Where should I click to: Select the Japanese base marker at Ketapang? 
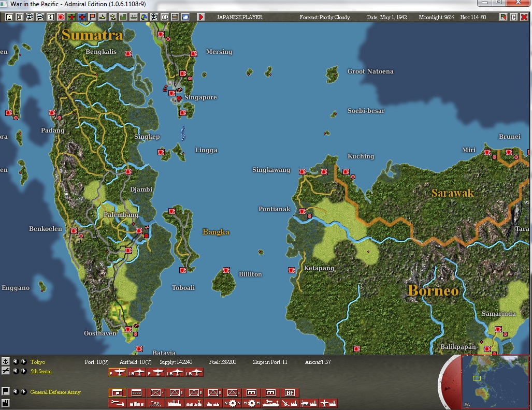click(x=292, y=270)
